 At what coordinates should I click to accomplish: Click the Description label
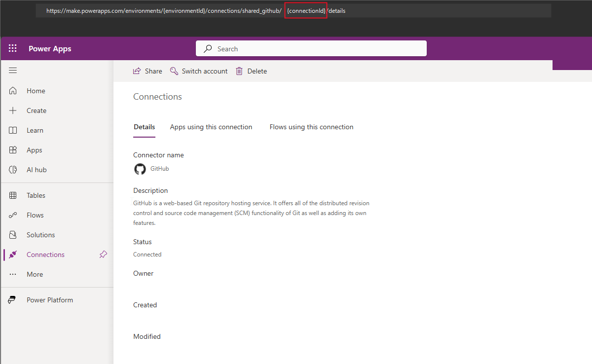(150, 190)
